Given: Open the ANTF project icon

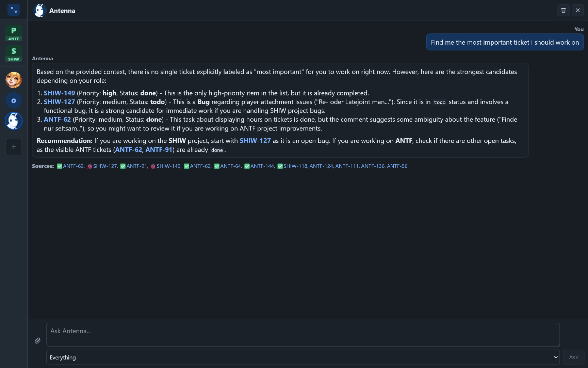Looking at the screenshot, I should click(x=14, y=33).
